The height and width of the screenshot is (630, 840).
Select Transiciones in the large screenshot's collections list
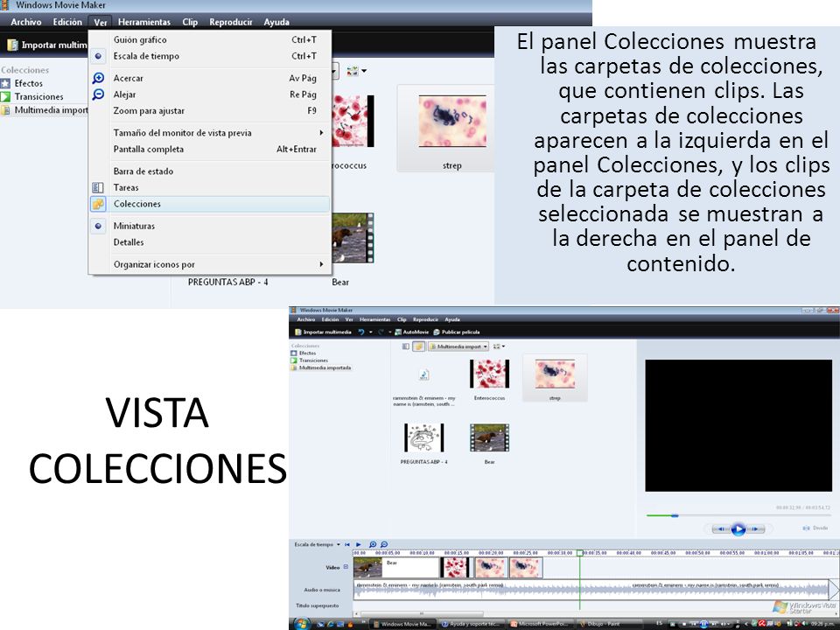coord(32,97)
